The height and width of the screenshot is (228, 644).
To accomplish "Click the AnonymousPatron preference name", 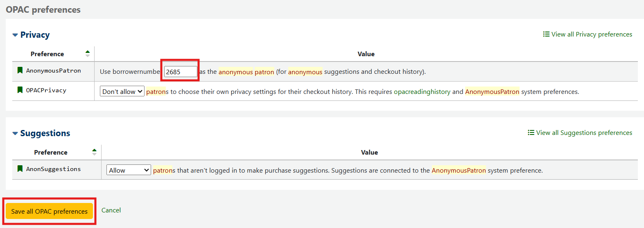I will point(54,71).
